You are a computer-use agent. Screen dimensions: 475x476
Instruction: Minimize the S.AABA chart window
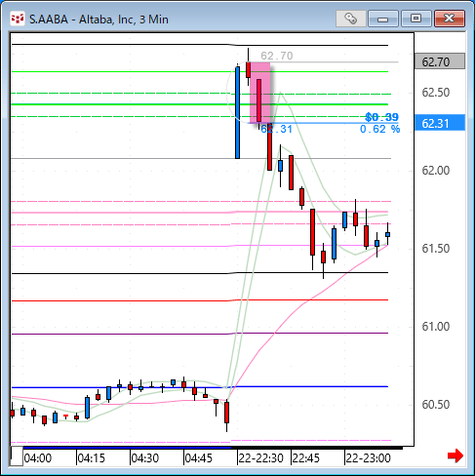383,19
